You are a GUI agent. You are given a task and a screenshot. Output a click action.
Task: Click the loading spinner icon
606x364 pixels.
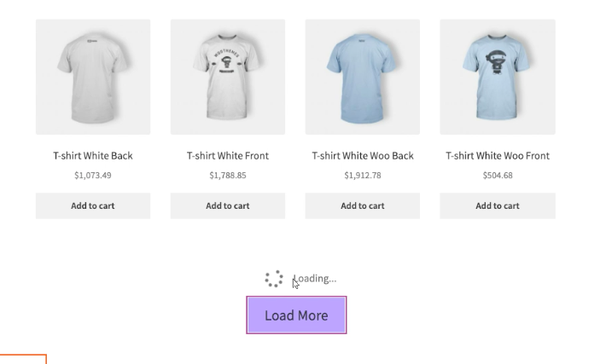[274, 279]
